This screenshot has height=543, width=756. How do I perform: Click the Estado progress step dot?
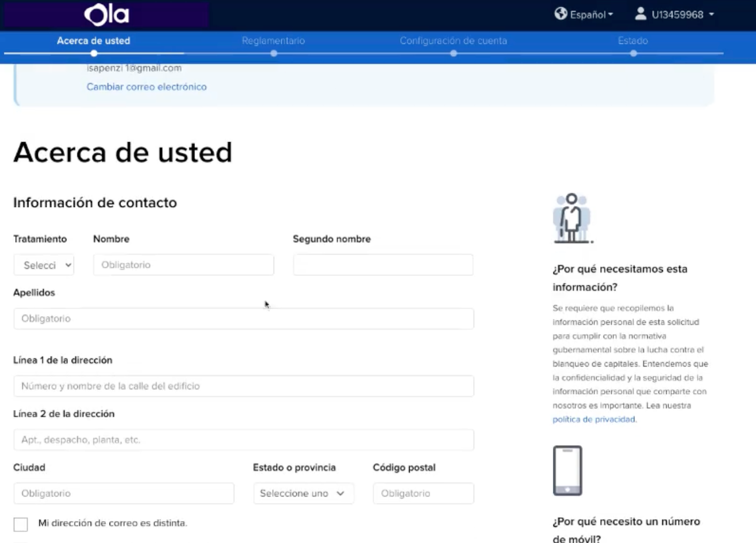[x=633, y=53]
